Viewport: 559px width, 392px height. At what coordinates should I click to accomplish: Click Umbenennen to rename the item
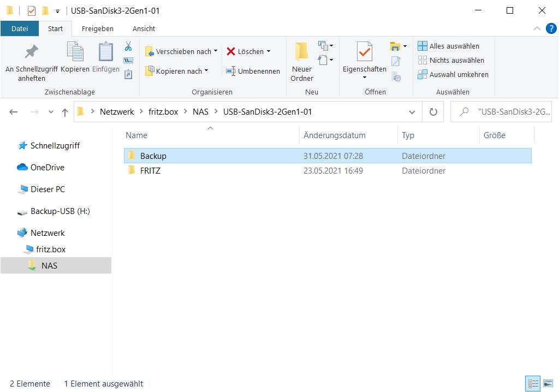[x=253, y=71]
